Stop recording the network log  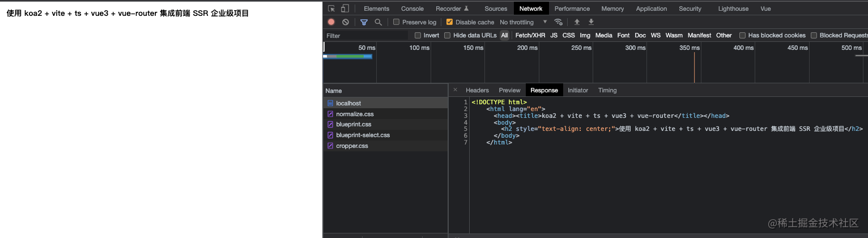point(331,22)
